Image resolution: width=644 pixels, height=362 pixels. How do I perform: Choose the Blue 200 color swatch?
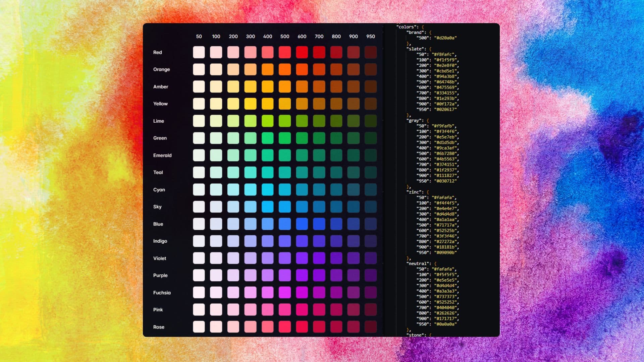pyautogui.click(x=233, y=224)
